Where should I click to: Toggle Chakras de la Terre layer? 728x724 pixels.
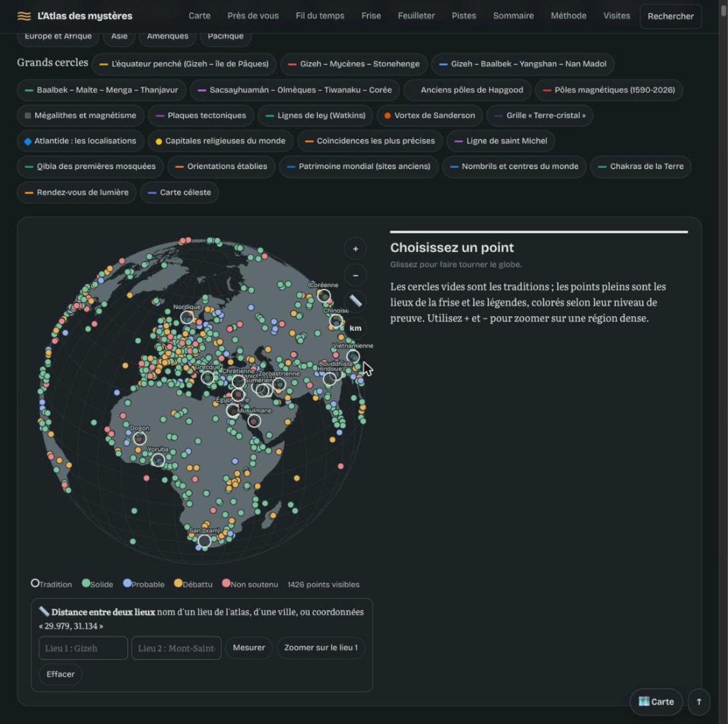641,167
